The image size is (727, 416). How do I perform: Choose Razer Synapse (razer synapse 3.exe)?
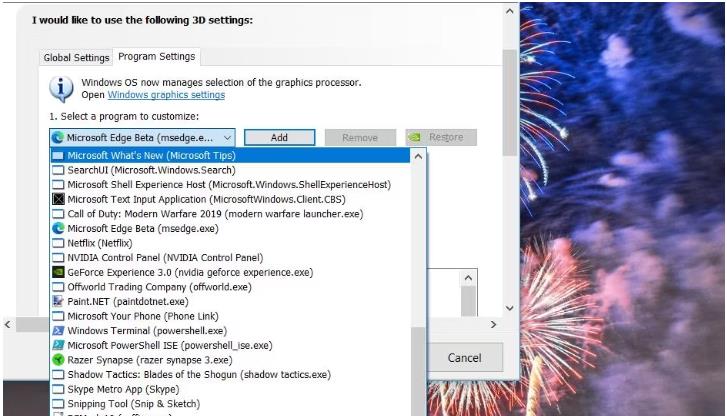(230, 360)
